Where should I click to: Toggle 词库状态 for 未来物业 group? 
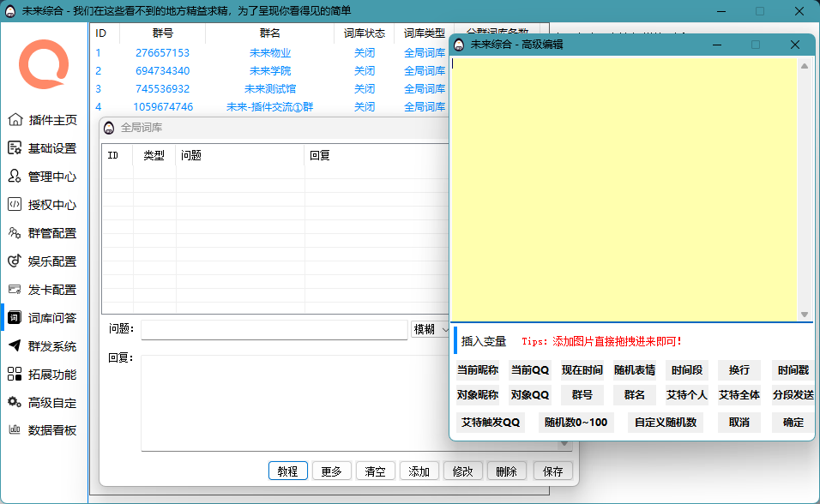pos(364,52)
